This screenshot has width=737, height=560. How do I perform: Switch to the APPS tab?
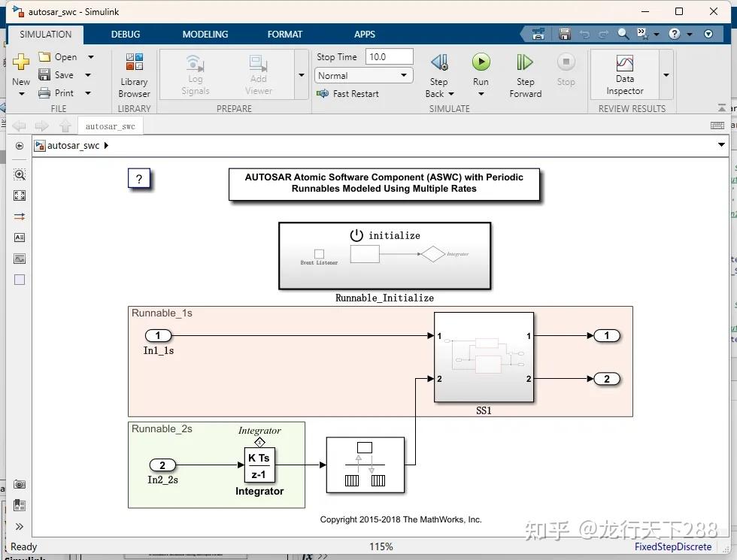(365, 35)
